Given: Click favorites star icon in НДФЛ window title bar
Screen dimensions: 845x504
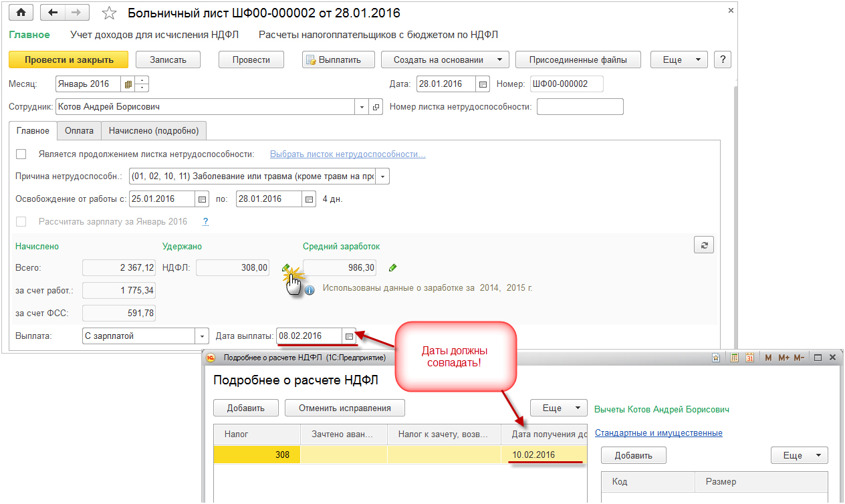Looking at the screenshot, I should point(716,358).
